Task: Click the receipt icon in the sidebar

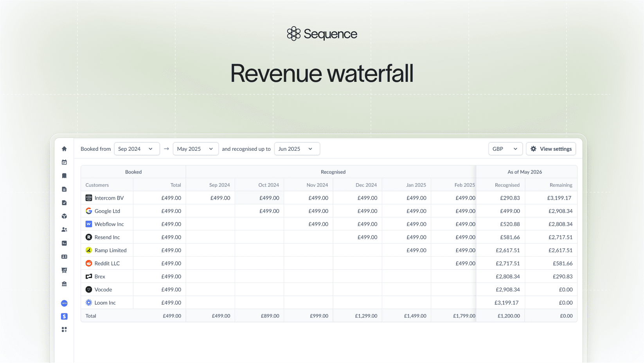Action: (64, 176)
